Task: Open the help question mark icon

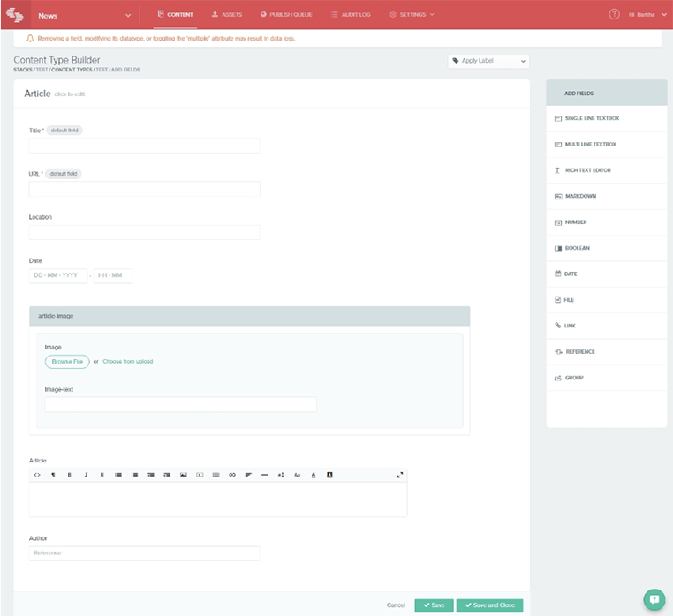Action: pyautogui.click(x=614, y=15)
